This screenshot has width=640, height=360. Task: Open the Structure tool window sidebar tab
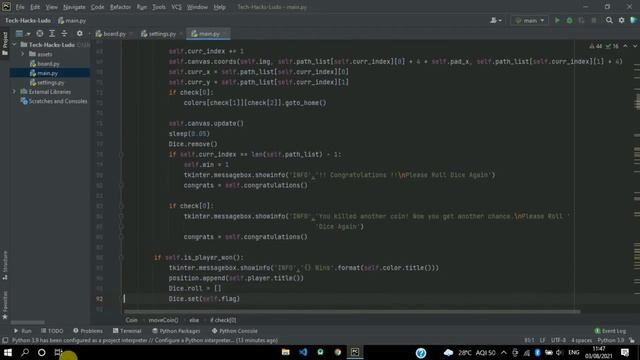5,265
